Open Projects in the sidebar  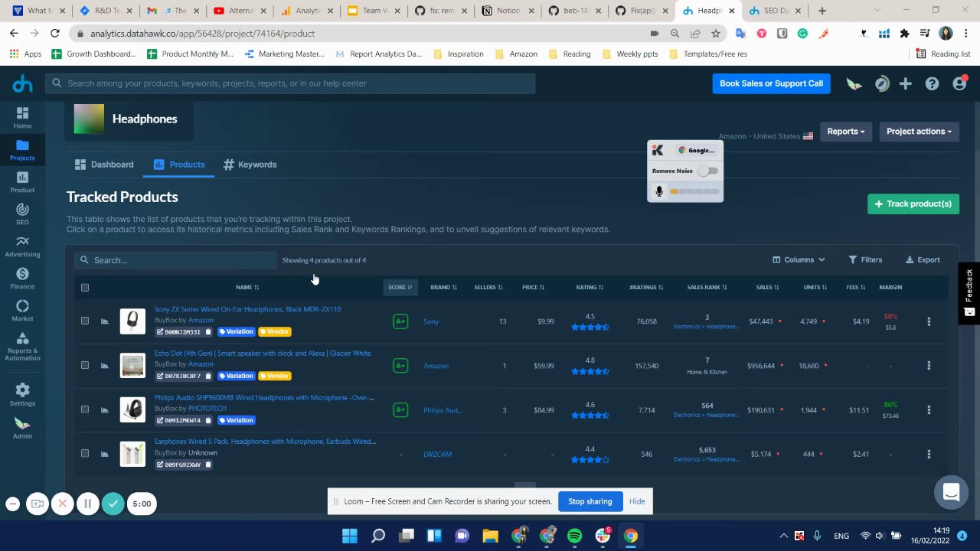pos(22,149)
